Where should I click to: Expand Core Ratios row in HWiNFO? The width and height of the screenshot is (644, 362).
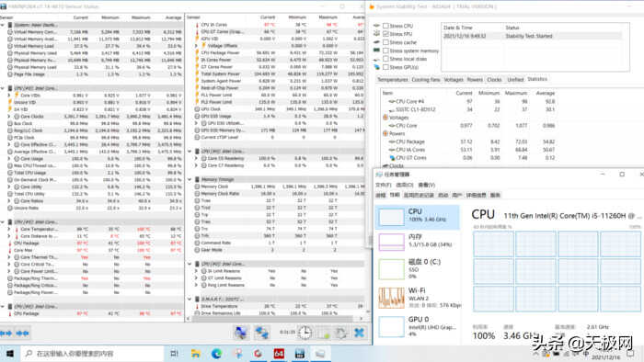[9, 201]
